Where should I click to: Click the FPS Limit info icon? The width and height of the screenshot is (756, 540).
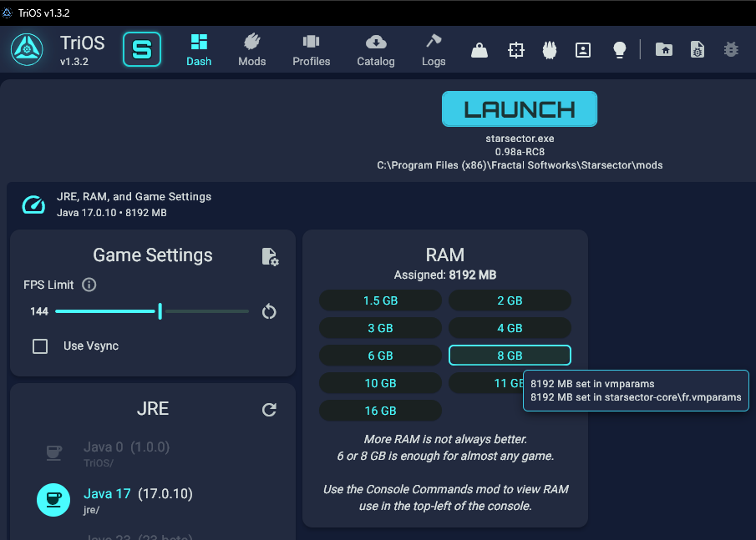tap(89, 285)
